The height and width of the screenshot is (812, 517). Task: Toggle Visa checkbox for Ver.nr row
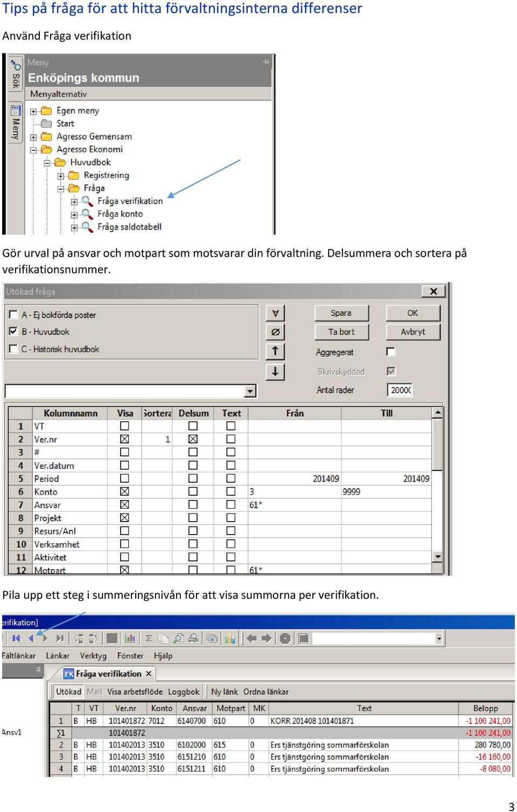pos(124,439)
